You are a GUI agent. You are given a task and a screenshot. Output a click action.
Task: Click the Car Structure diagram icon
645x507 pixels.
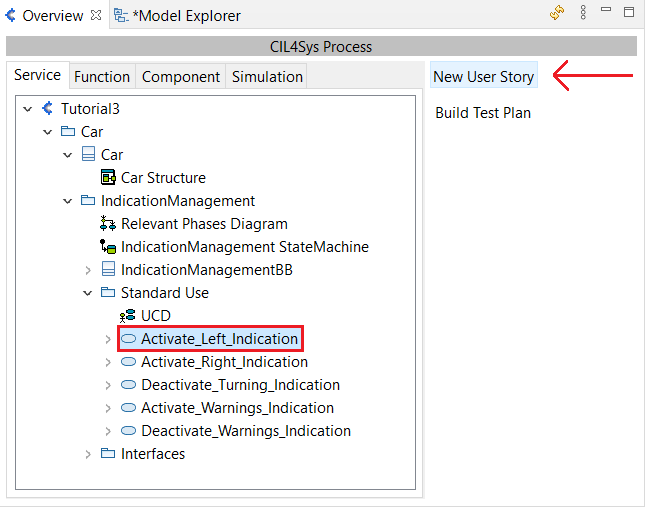pos(109,178)
